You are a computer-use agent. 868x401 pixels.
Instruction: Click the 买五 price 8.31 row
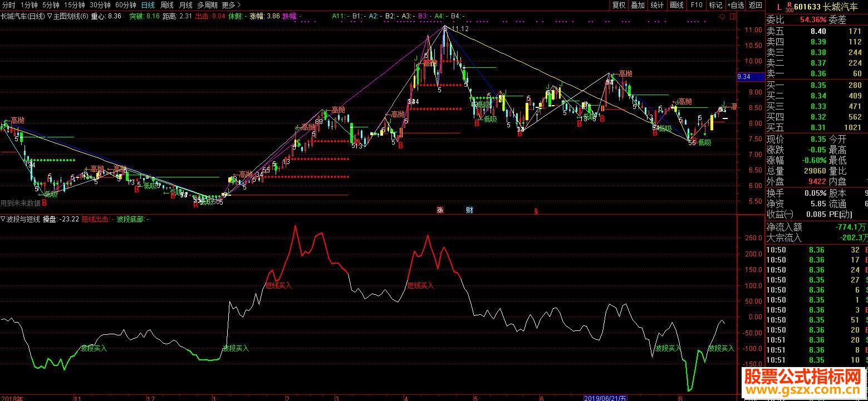[x=817, y=127]
